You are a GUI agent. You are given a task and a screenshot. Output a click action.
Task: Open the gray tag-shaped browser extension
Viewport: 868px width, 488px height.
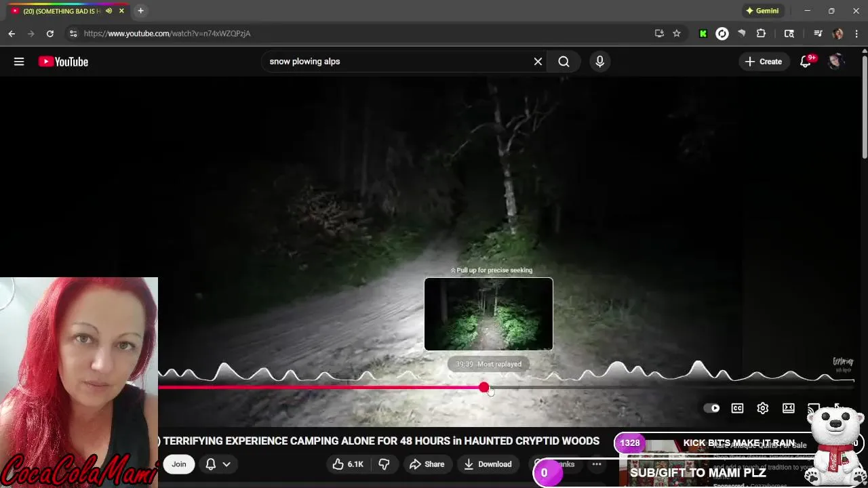coord(741,33)
